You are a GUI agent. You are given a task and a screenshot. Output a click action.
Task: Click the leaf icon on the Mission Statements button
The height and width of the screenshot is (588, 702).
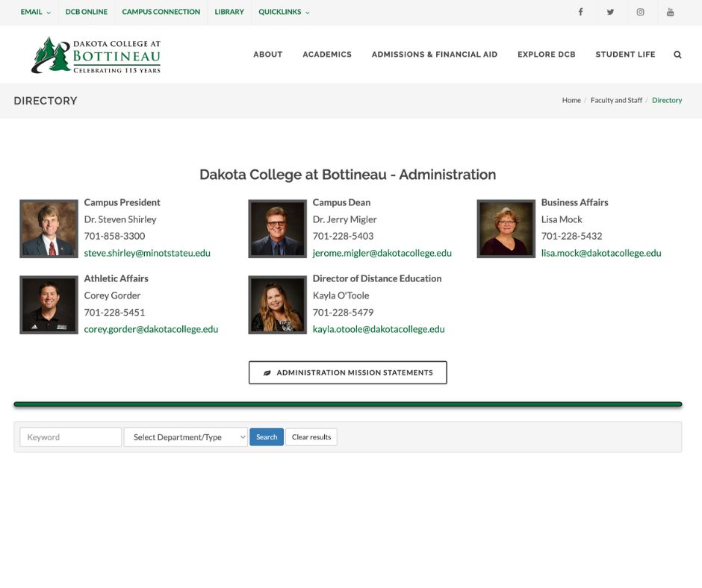pyautogui.click(x=267, y=373)
